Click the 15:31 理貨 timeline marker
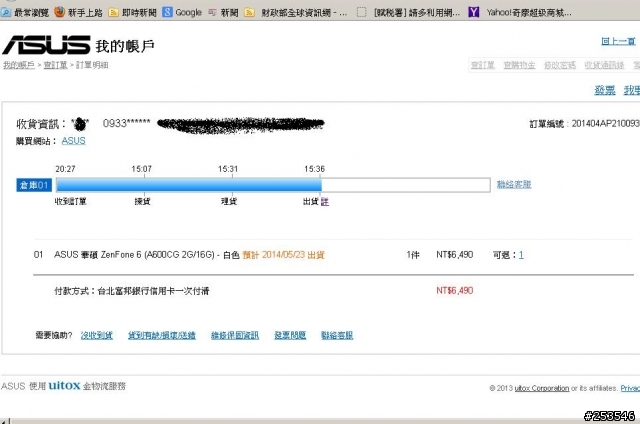The image size is (640, 424). pyautogui.click(x=228, y=169)
